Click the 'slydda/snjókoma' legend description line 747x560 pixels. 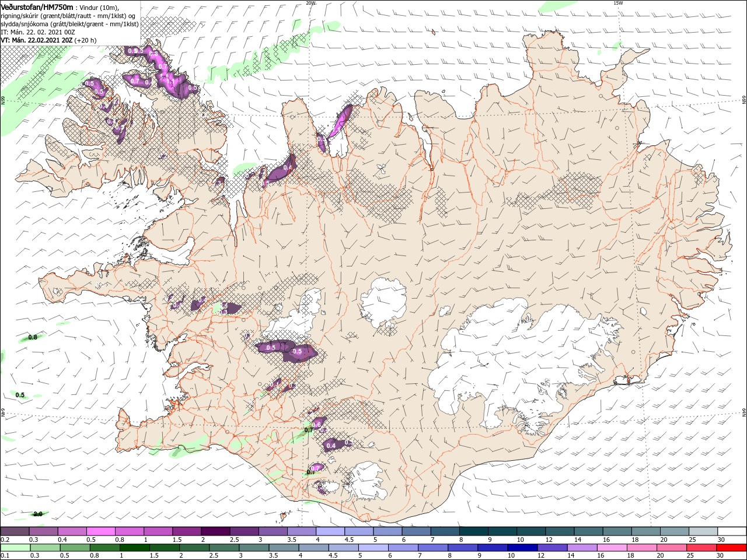tap(69, 24)
